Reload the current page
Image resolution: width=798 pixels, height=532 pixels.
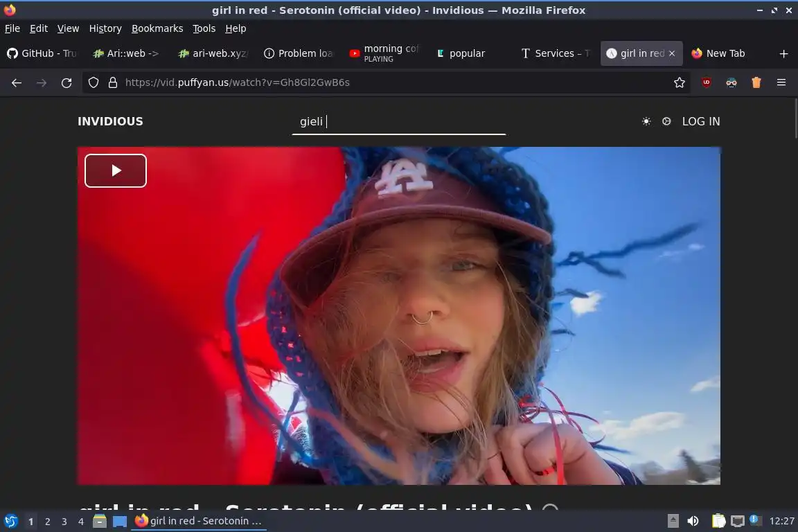(66, 82)
